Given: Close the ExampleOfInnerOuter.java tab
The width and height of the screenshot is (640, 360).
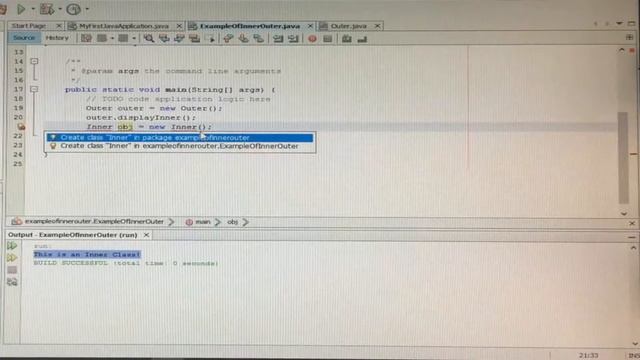Looking at the screenshot, I should coord(310,26).
